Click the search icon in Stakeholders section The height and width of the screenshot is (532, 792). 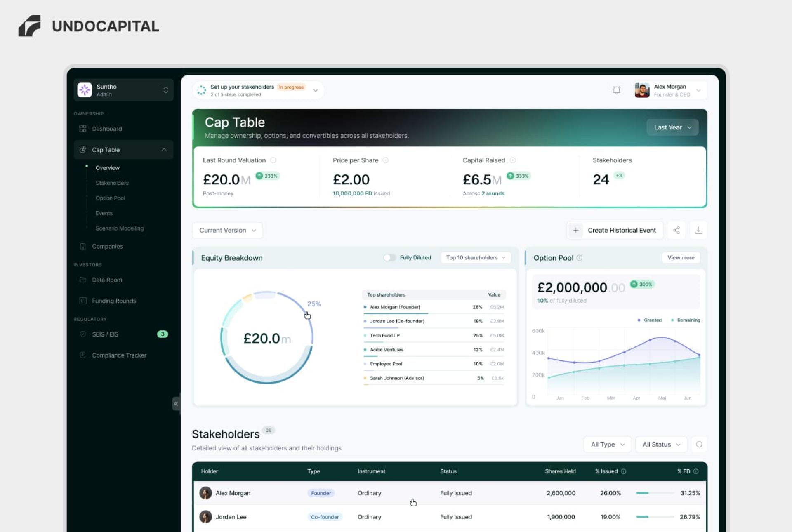[x=699, y=444]
